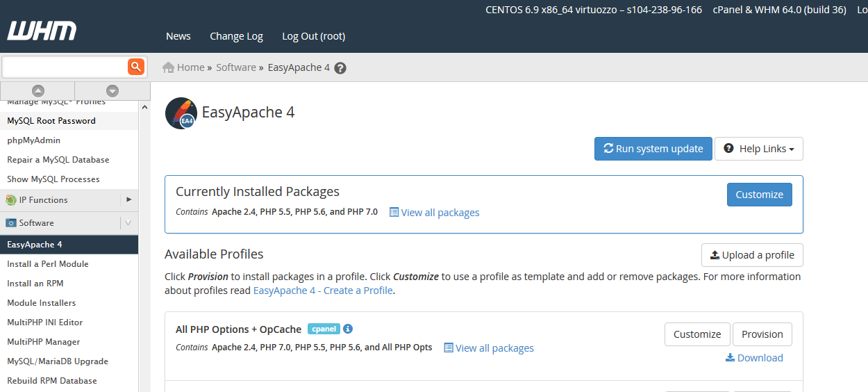Click the orange search magnifier button
Viewport: 868px width, 392px height.
135,67
